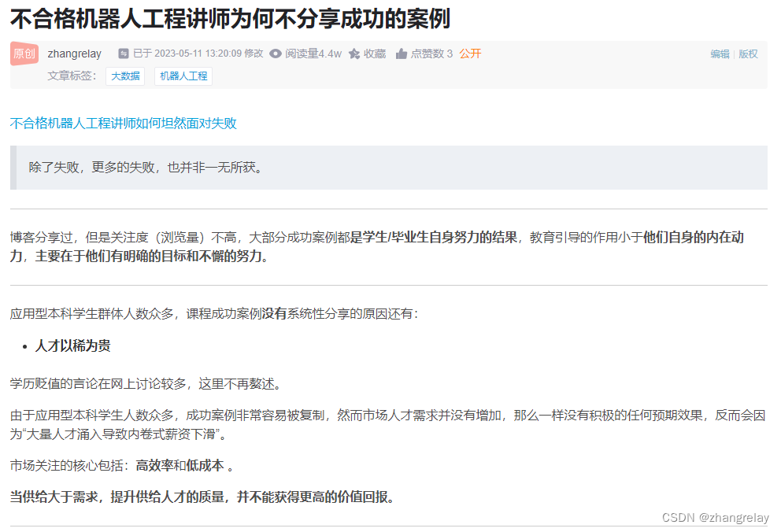
Task: Click paragraph starting 博客分享过
Action: tap(377, 246)
